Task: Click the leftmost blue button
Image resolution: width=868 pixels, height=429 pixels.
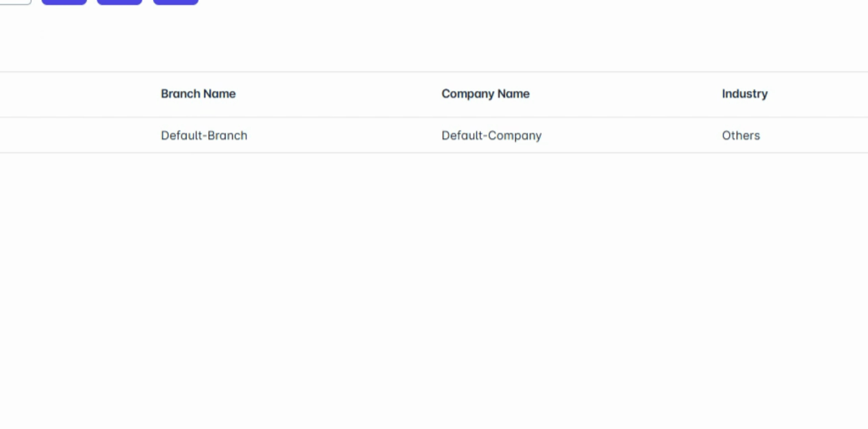Action: (x=64, y=2)
